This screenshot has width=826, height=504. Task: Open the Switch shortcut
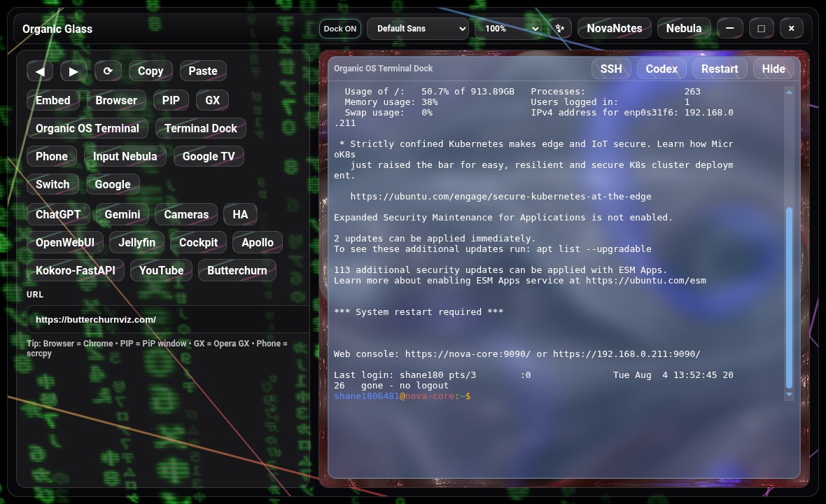point(52,184)
